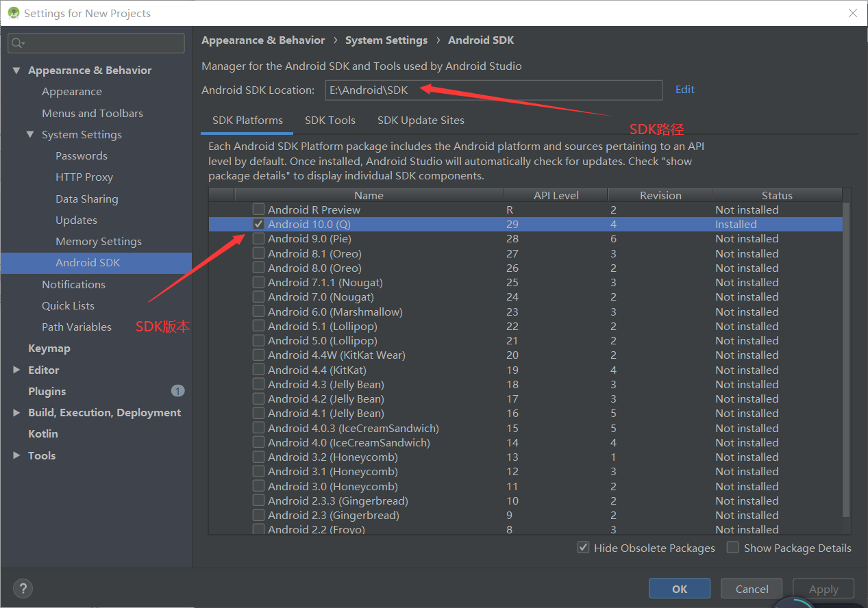Select the Android 4.3 (Jelly Bean) row name
868x608 pixels.
pos(326,384)
